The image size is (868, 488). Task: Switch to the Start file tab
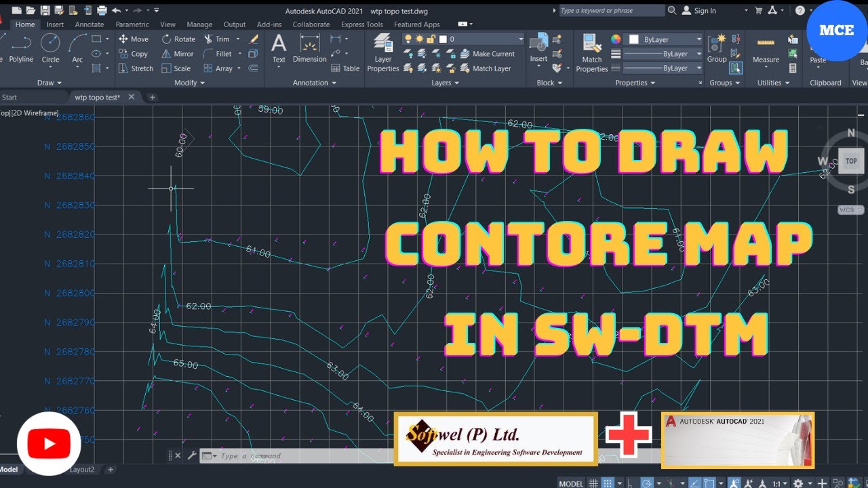click(9, 97)
